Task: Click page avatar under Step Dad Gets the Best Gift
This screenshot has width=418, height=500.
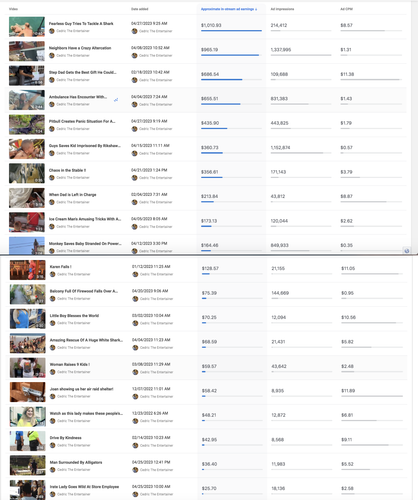Action: click(52, 80)
